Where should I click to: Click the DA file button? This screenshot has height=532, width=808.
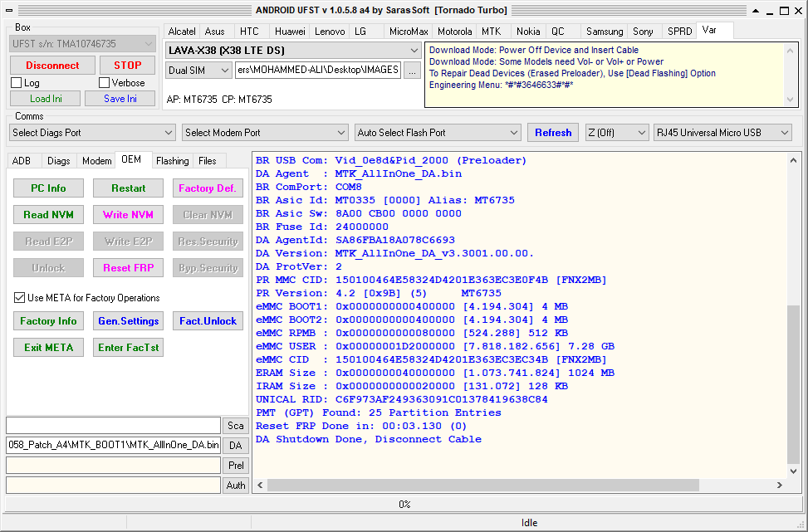click(236, 446)
